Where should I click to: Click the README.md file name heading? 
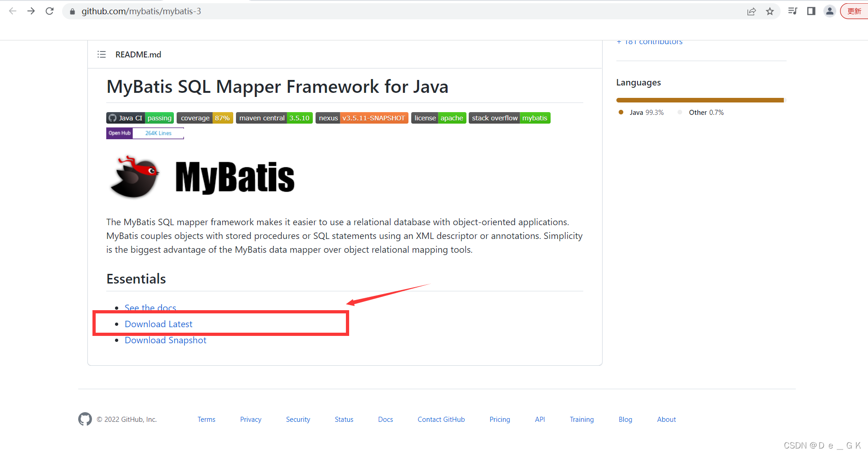138,55
